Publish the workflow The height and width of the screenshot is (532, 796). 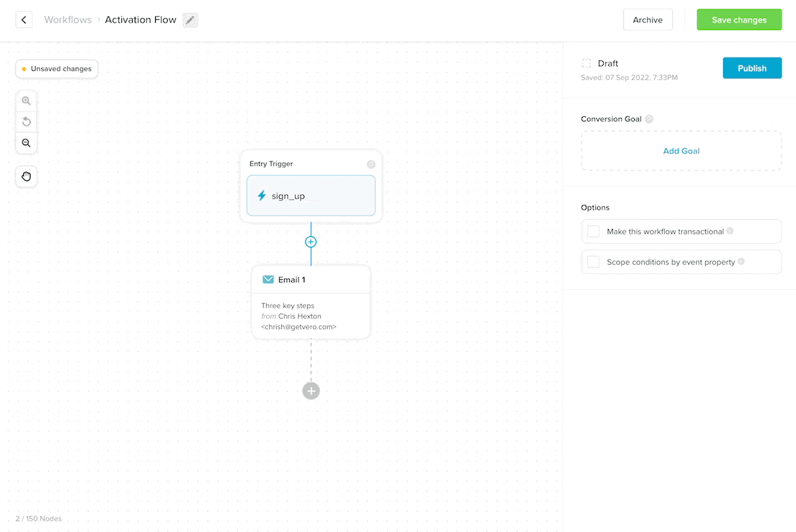(x=752, y=68)
